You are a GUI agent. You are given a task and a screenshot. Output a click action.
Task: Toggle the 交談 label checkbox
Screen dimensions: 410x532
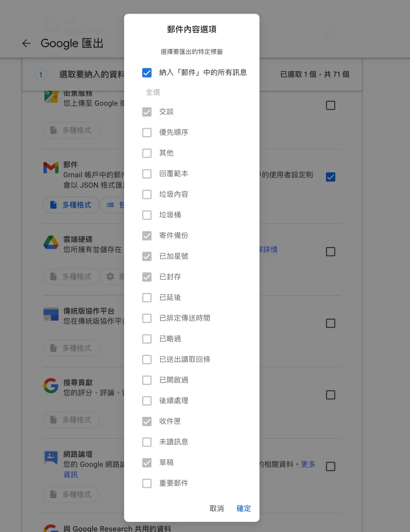(147, 112)
